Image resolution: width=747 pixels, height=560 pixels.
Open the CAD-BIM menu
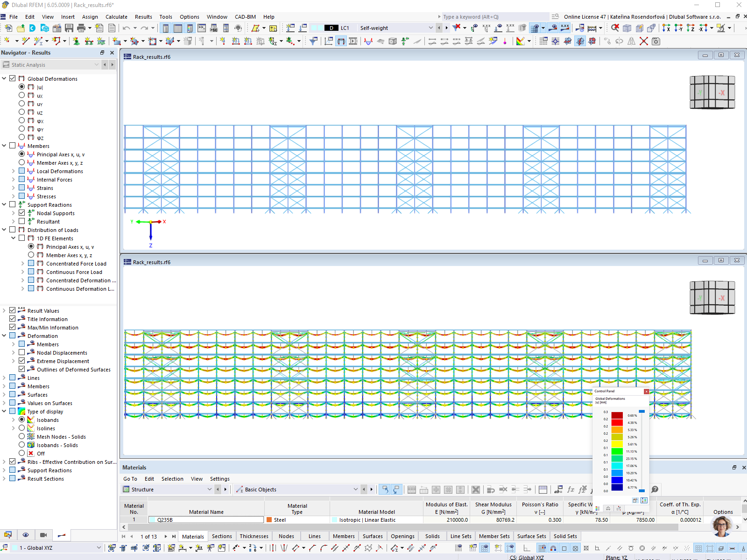point(245,17)
